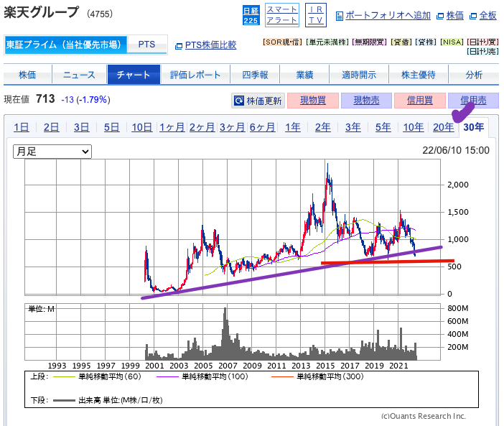Image resolution: width=504 pixels, height=426 pixels.
Task: Click the 貸株 badge
Action: [426, 42]
